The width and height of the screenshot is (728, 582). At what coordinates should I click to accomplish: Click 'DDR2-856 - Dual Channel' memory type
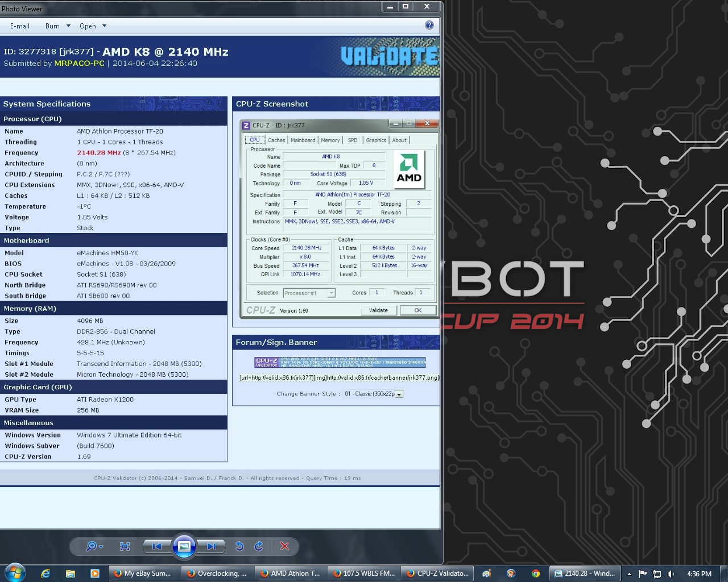coord(116,331)
